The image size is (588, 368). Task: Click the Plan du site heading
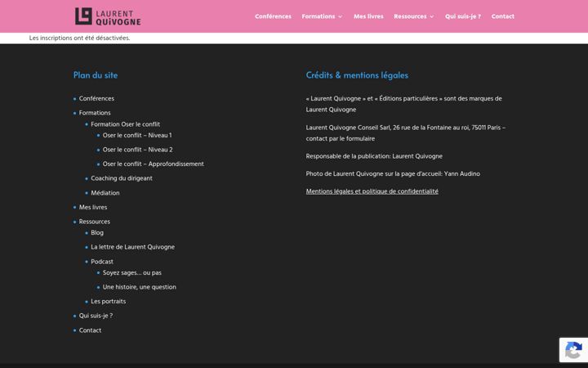pos(96,75)
